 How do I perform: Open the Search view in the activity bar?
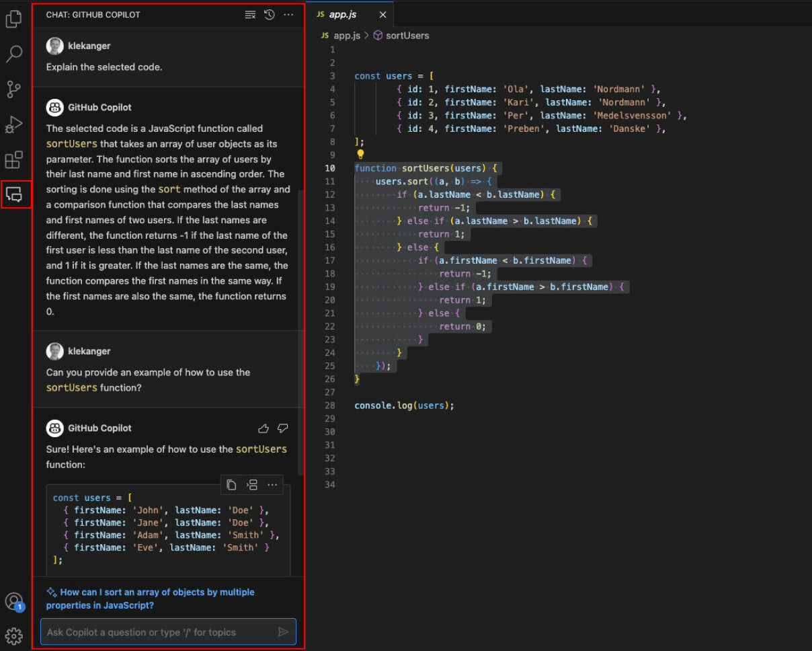pos(14,54)
